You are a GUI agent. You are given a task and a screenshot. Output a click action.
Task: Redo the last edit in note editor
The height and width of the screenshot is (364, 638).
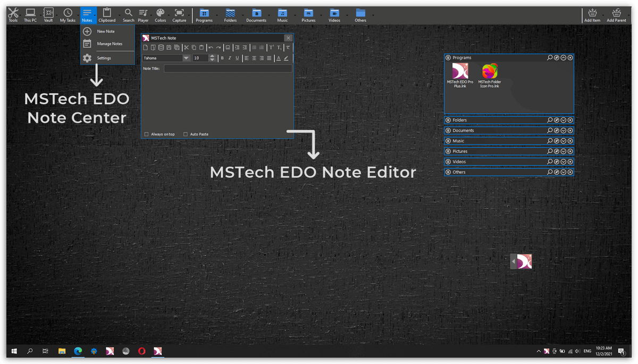click(219, 47)
